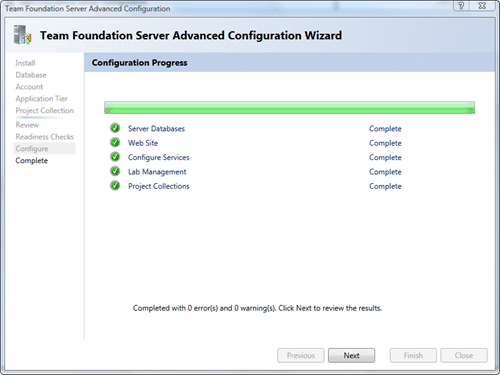This screenshot has width=500, height=375.
Task: Click the Configure Services label
Action: point(159,157)
